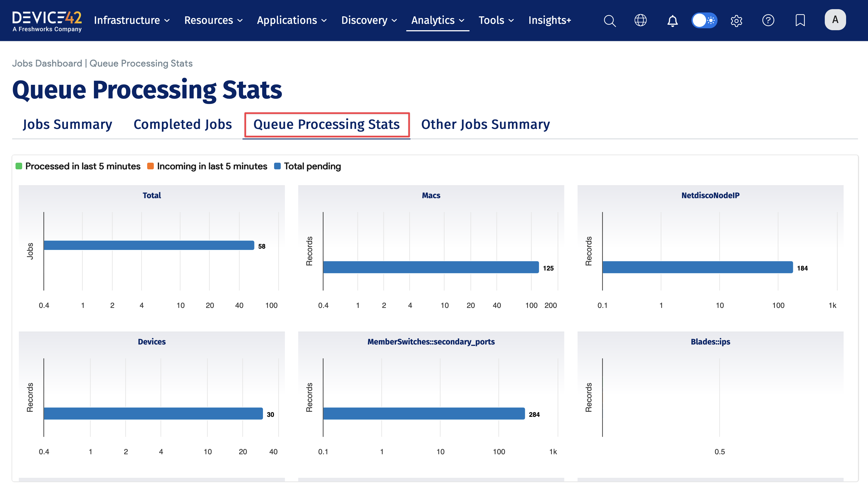This screenshot has height=490, width=868.
Task: Click the 'NetdiscoNodeIP' chart title
Action: click(x=710, y=195)
